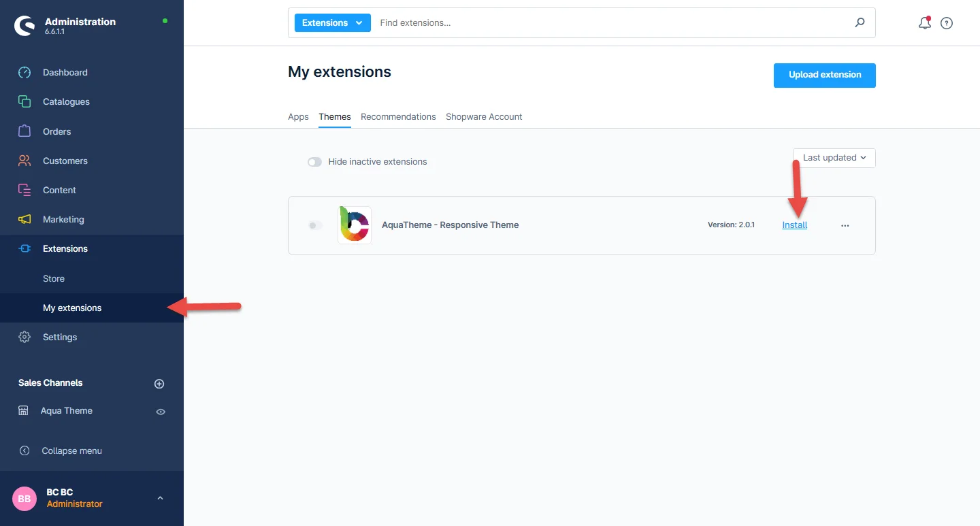Expand the BC BC user profile menu
Viewport: 980px width, 526px height.
(x=160, y=498)
